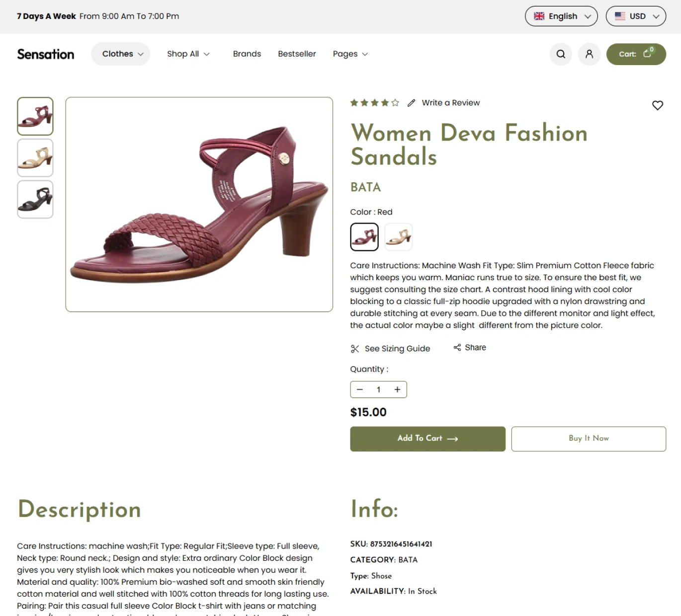The height and width of the screenshot is (616, 681).
Task: Open the search magnifier icon
Action: pos(561,54)
